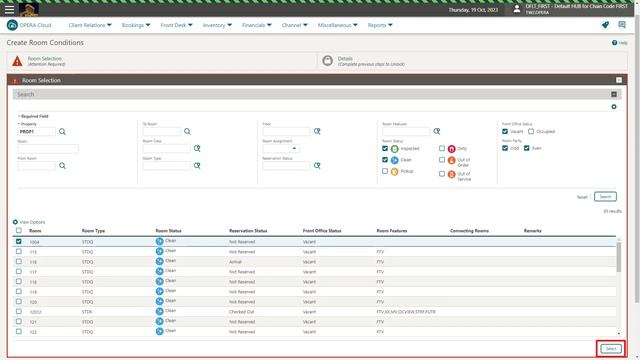
Task: Collapse the Search section
Action: pyautogui.click(x=614, y=94)
